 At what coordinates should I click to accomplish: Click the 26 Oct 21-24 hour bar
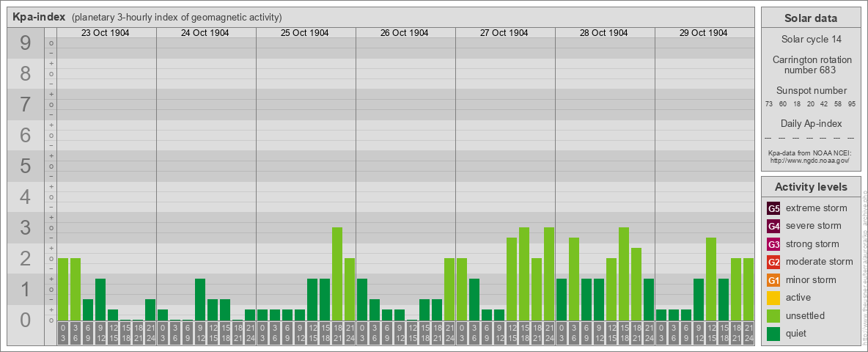tap(449, 289)
